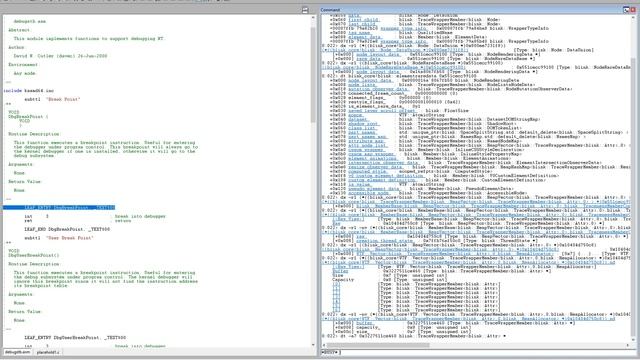The height and width of the screenshot is (360, 640).
Task: Click the 'break into debugger' comment after int 3
Action: (x=140, y=216)
